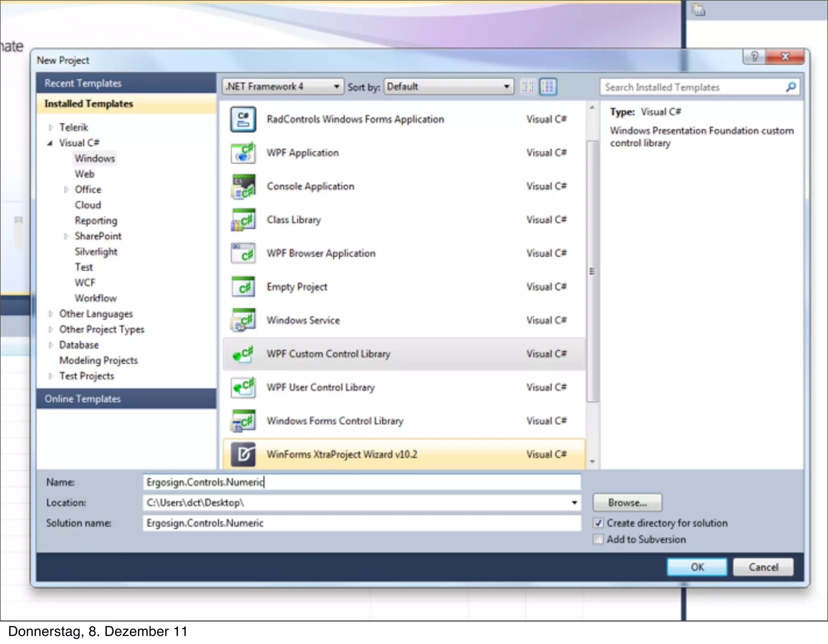The width and height of the screenshot is (828, 644).
Task: Click the WinForms XtraProject Wizard icon
Action: (243, 454)
